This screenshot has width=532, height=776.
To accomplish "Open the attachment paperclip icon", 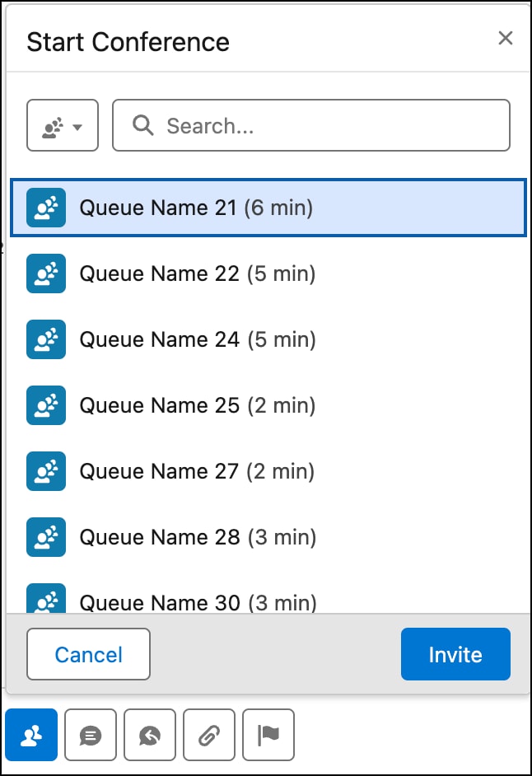I will [x=208, y=734].
